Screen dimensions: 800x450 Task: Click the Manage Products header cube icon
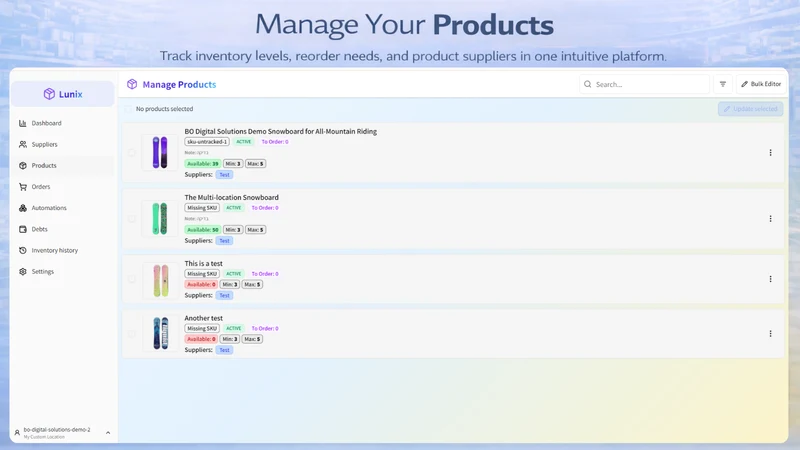tap(132, 84)
